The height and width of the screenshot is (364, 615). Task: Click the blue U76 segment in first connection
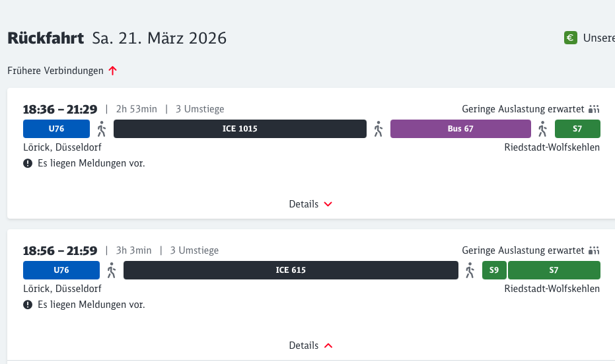56,129
